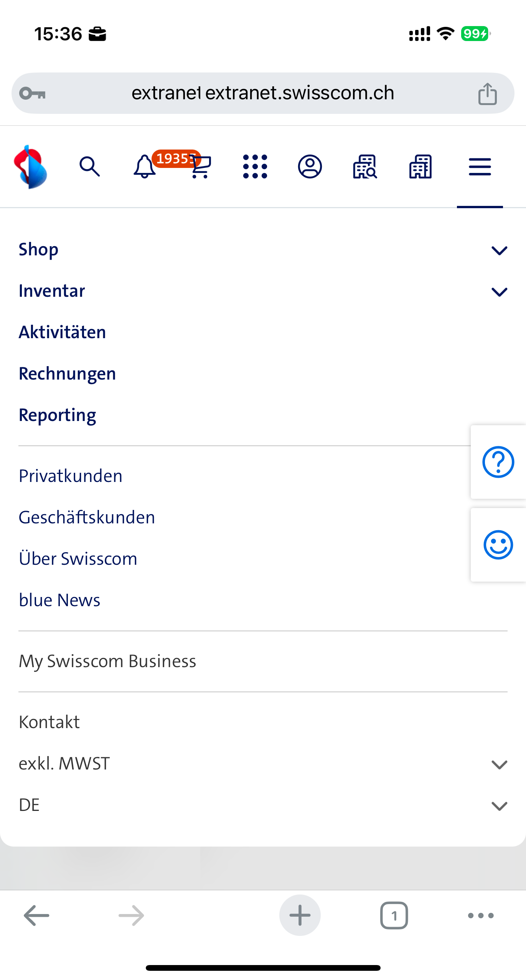The image size is (526, 980).
Task: Open the help question mark widget
Action: tap(498, 462)
